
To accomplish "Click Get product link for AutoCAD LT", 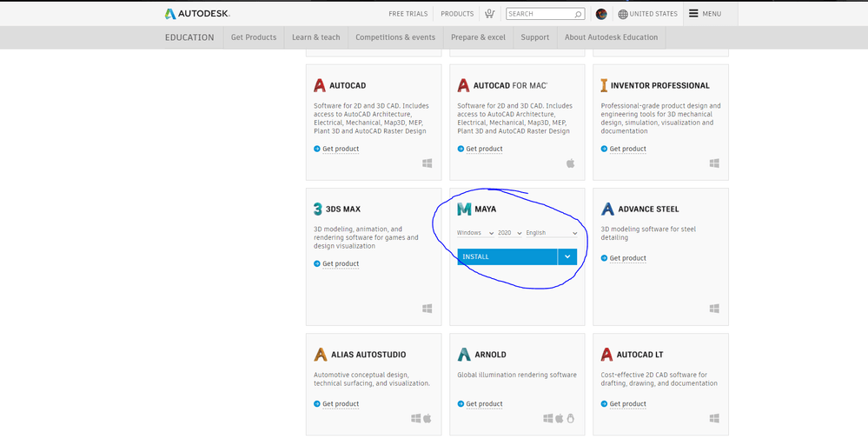I will pyautogui.click(x=627, y=404).
